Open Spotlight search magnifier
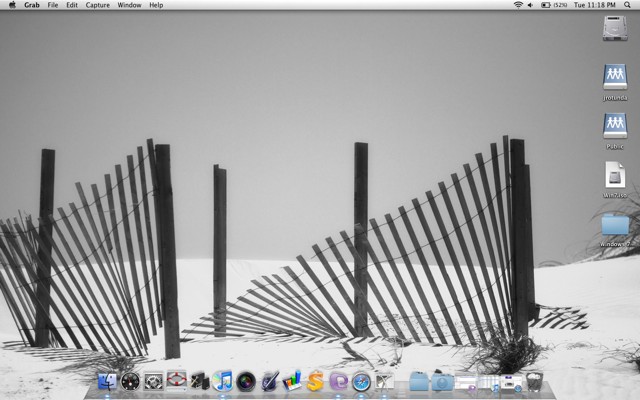The width and height of the screenshot is (640, 400). (627, 5)
